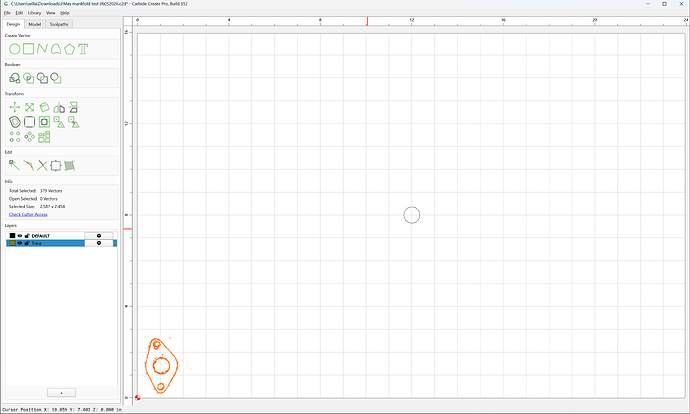Select the Polyline vector tool

(42, 49)
